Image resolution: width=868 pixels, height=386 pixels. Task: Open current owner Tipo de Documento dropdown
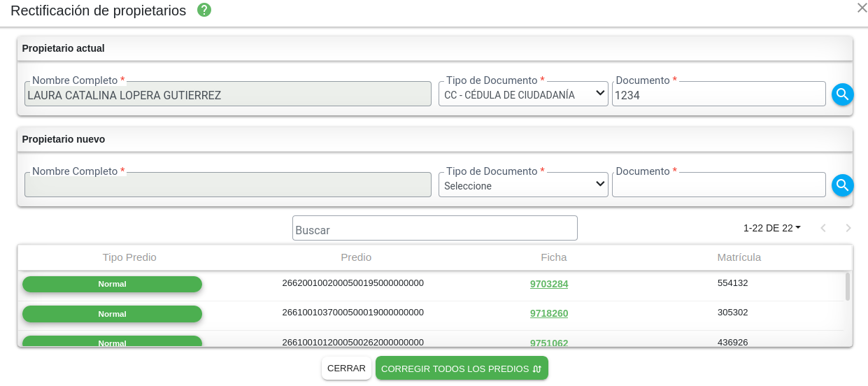coord(523,94)
